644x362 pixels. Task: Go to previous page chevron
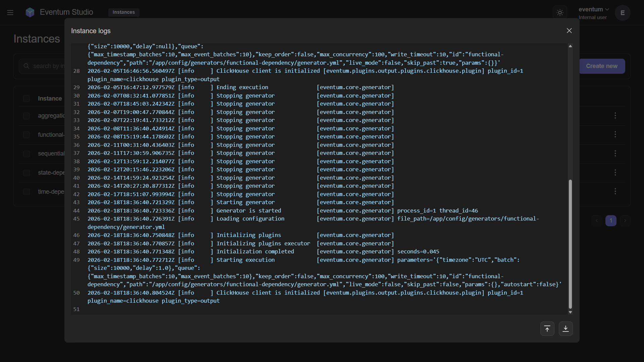pyautogui.click(x=597, y=221)
